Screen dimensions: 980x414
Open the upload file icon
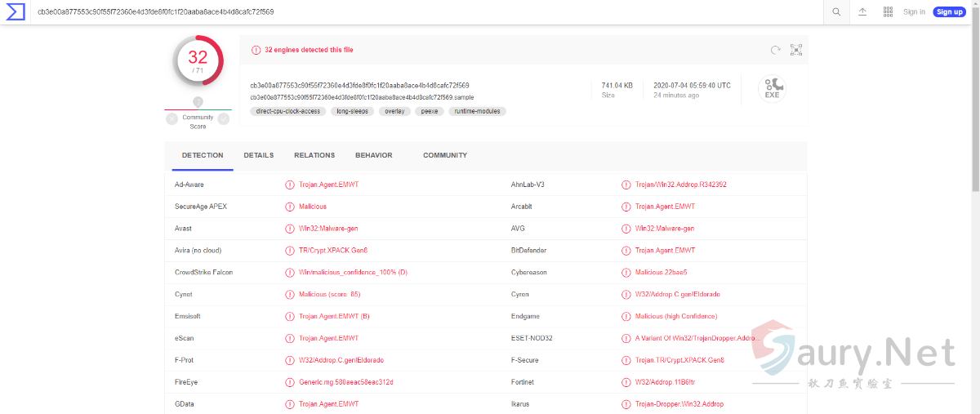coord(862,11)
